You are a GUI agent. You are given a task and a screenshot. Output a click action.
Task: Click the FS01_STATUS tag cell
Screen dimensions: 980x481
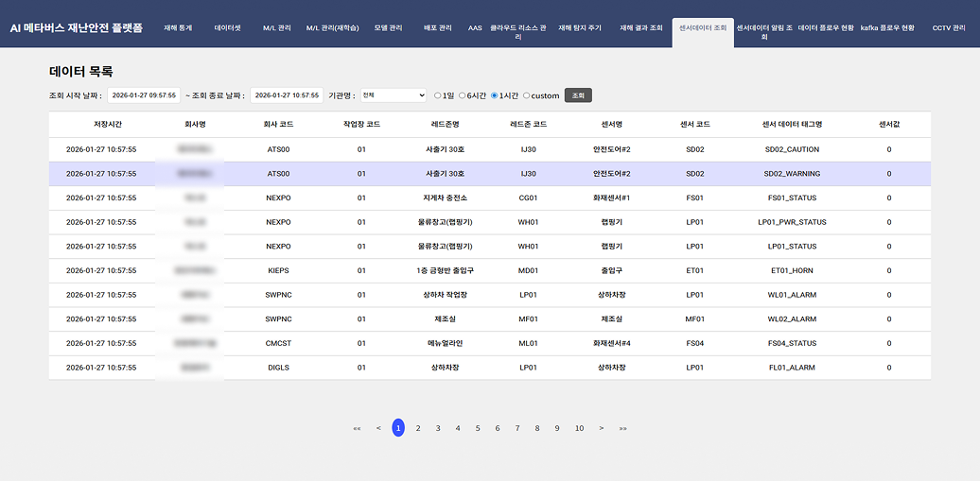tap(792, 198)
